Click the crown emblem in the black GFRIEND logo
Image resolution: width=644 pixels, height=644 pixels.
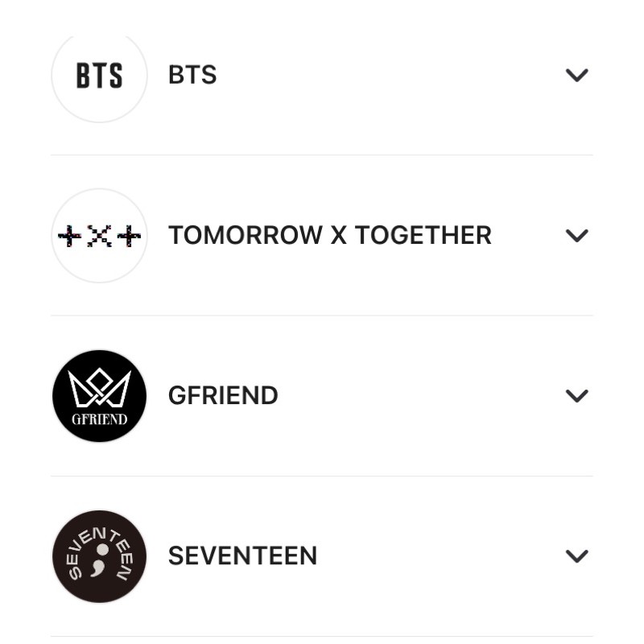tap(99, 388)
